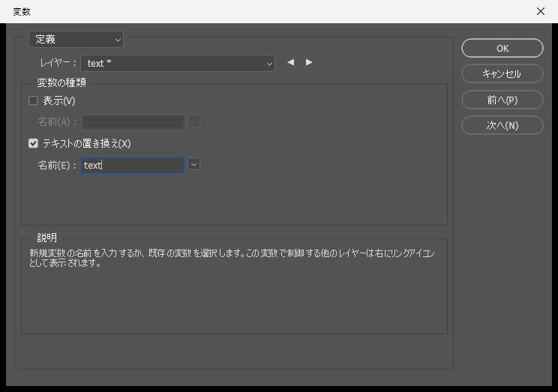Click the 変数の種類 group label
This screenshot has width=558, height=392.
tap(61, 82)
